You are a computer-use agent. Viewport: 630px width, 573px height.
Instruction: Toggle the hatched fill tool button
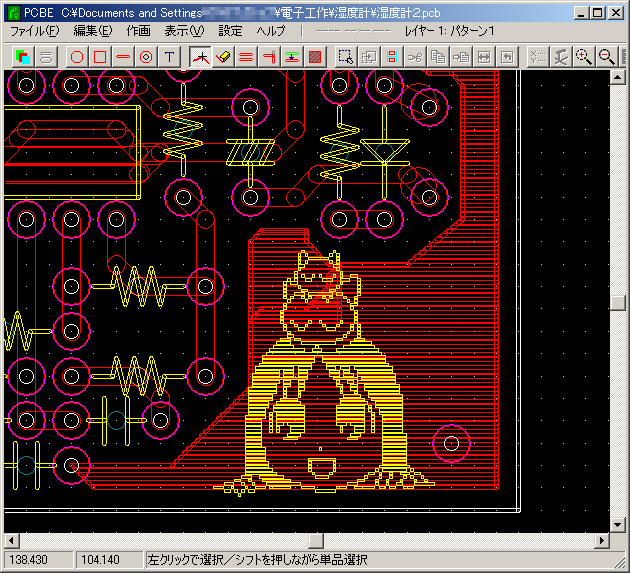(315, 57)
